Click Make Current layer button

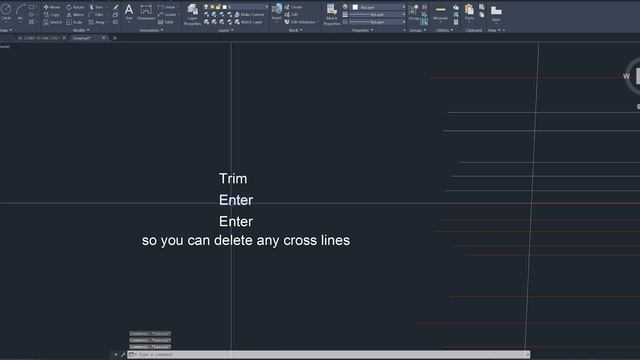coord(249,15)
